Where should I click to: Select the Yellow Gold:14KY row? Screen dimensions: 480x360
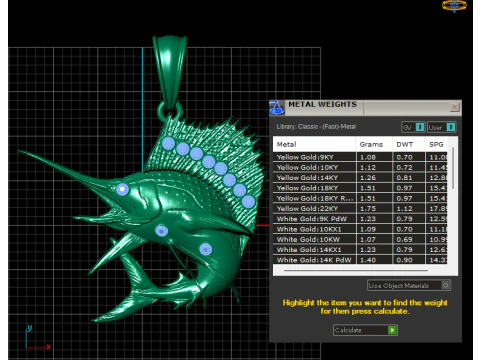pos(360,178)
